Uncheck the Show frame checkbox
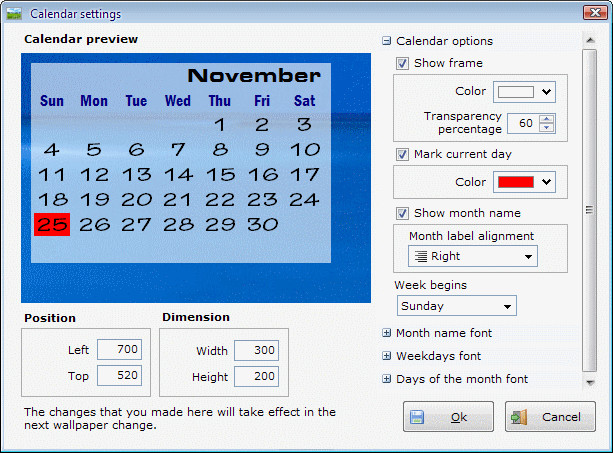The height and width of the screenshot is (453, 613). coord(402,63)
